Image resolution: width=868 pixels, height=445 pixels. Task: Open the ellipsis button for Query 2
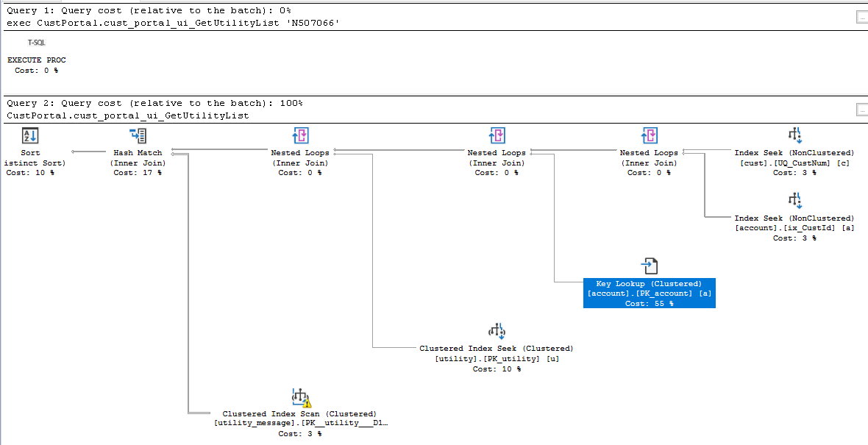tap(862, 109)
